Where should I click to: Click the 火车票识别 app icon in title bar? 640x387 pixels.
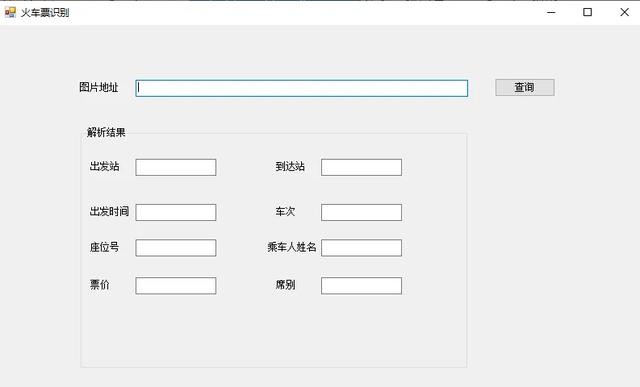point(10,13)
